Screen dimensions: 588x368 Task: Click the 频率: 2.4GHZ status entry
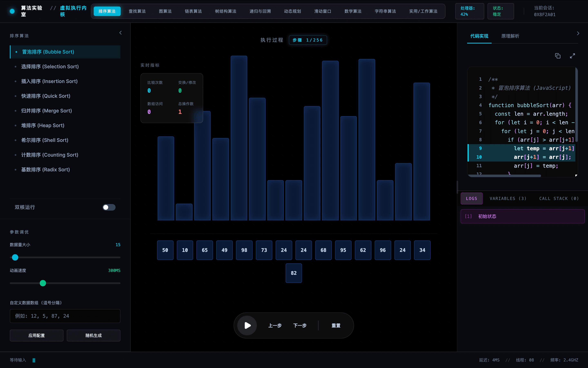click(564, 360)
